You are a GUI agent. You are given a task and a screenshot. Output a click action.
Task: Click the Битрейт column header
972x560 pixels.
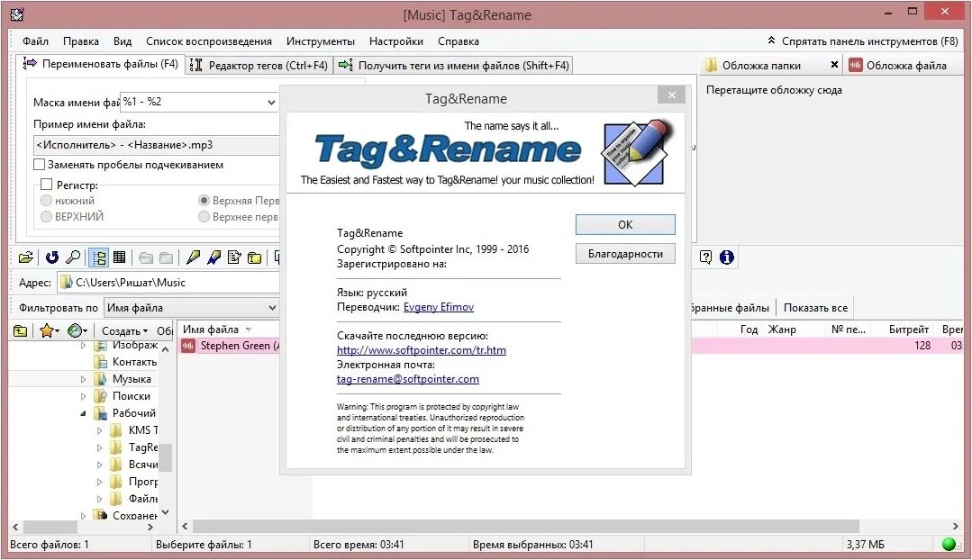(908, 330)
